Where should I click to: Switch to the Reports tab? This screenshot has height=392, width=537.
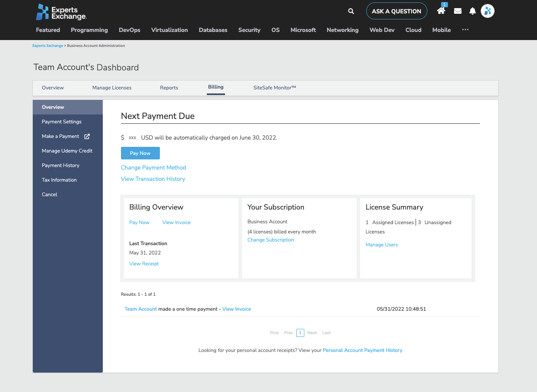point(169,87)
